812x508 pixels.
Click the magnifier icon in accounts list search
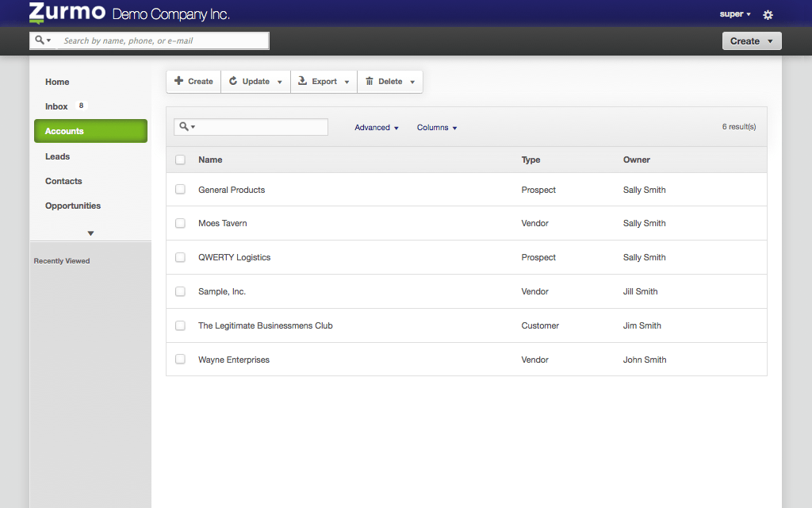pyautogui.click(x=185, y=127)
